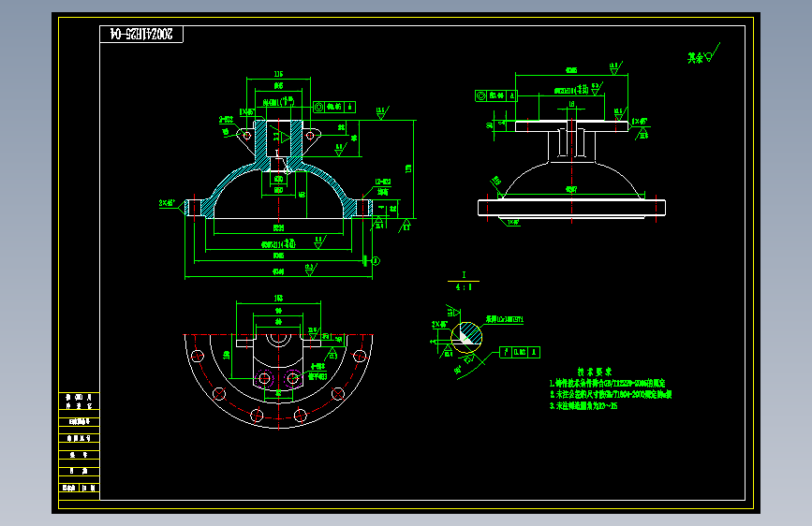Select technical requirement line 3 text
Image resolution: width=812 pixels, height=526 pixels.
click(x=583, y=406)
